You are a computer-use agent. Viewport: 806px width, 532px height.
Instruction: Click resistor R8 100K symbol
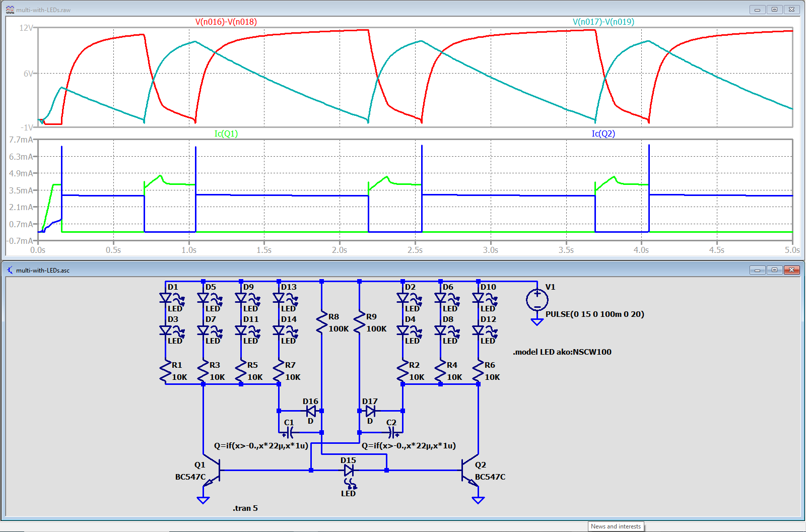(x=322, y=322)
